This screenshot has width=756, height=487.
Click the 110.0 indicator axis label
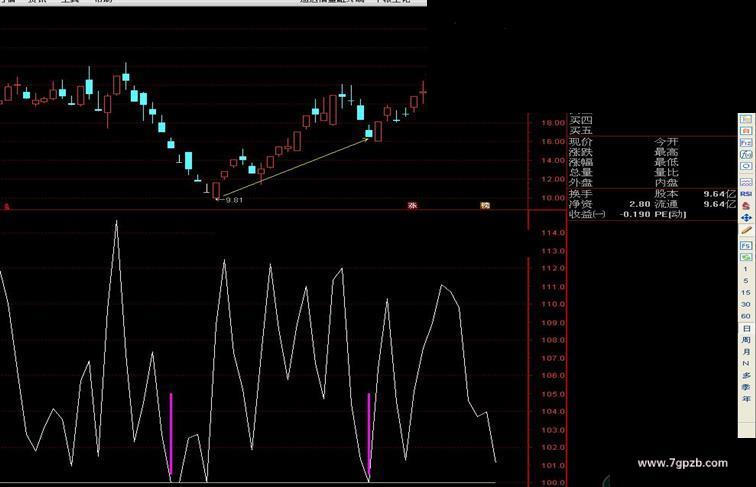click(x=553, y=304)
